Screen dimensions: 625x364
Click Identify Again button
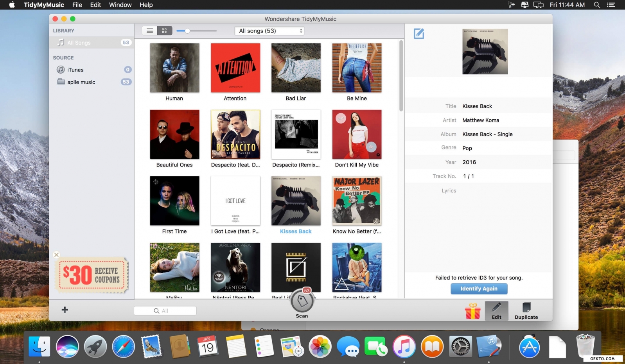(x=479, y=289)
